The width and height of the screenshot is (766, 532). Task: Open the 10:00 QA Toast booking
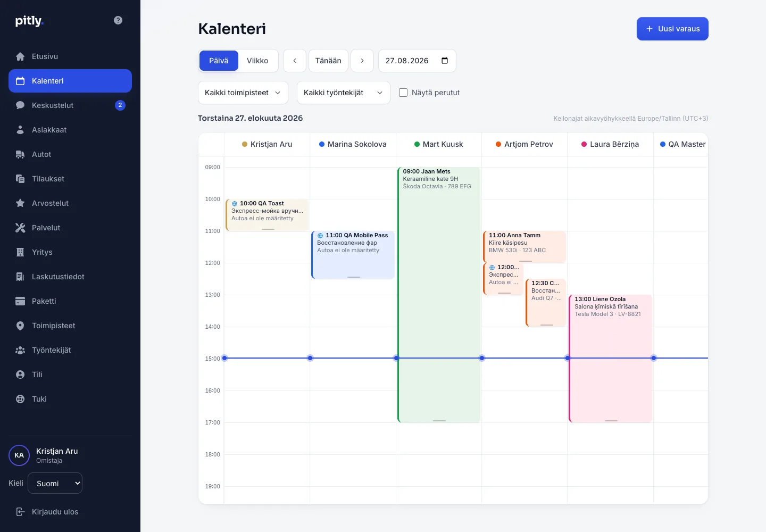coord(267,215)
